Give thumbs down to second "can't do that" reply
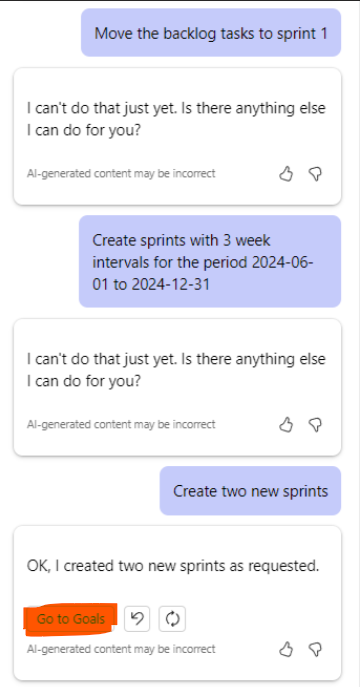This screenshot has height=687, width=360. (315, 425)
